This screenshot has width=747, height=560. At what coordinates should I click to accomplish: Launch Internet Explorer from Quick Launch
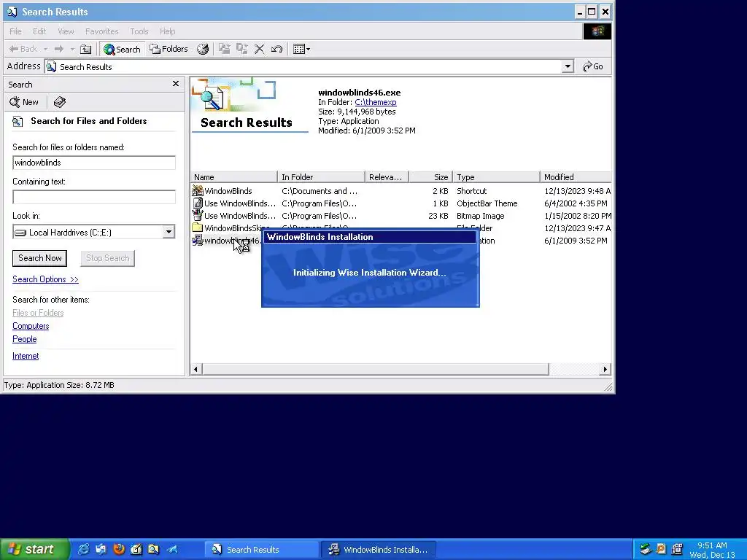(83, 549)
